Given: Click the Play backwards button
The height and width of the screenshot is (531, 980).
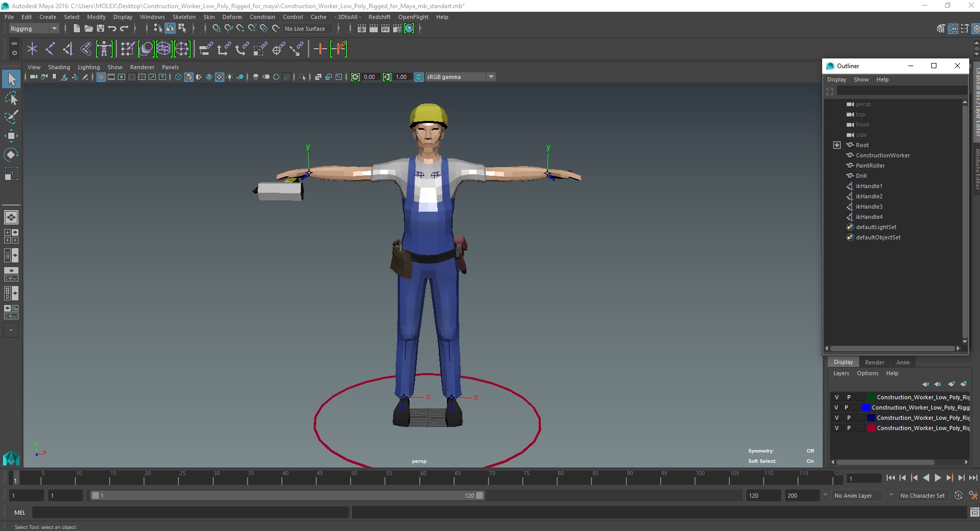Looking at the screenshot, I should (x=926, y=478).
